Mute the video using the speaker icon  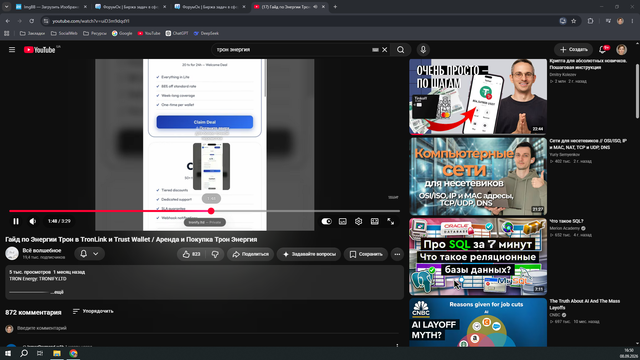[x=33, y=221]
